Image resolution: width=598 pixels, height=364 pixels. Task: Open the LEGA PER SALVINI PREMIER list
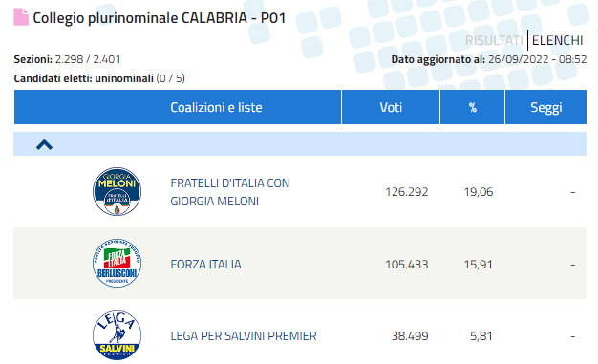pos(244,335)
